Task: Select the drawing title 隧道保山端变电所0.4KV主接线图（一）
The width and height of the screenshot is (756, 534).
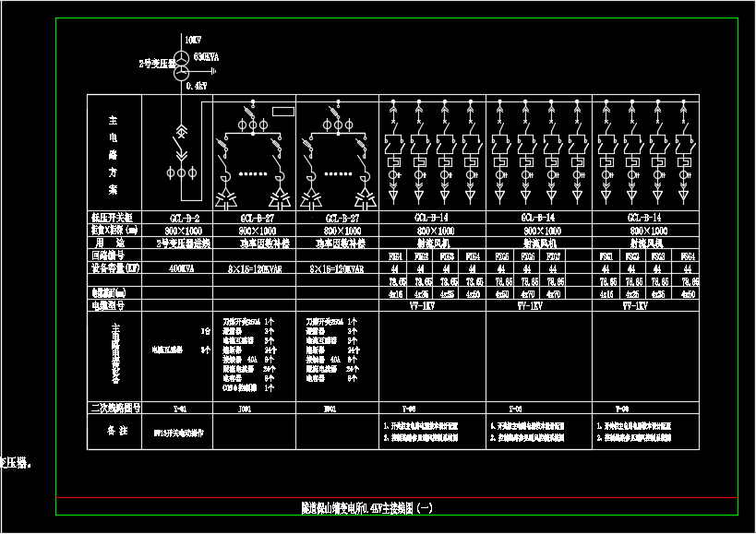Action: pyautogui.click(x=366, y=508)
